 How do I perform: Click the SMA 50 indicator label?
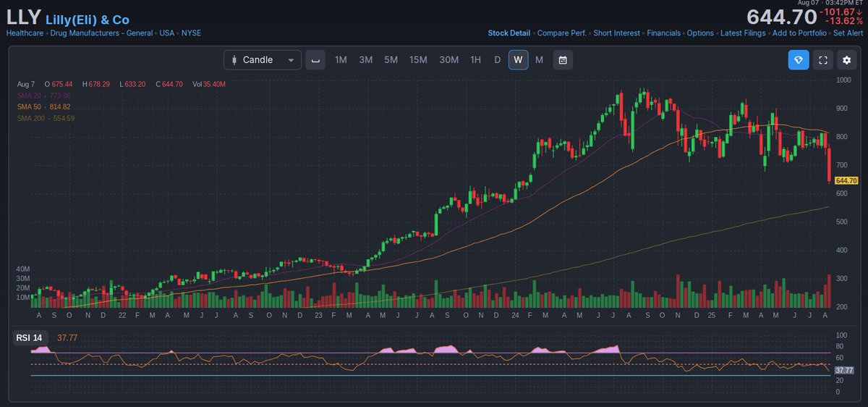coord(29,106)
